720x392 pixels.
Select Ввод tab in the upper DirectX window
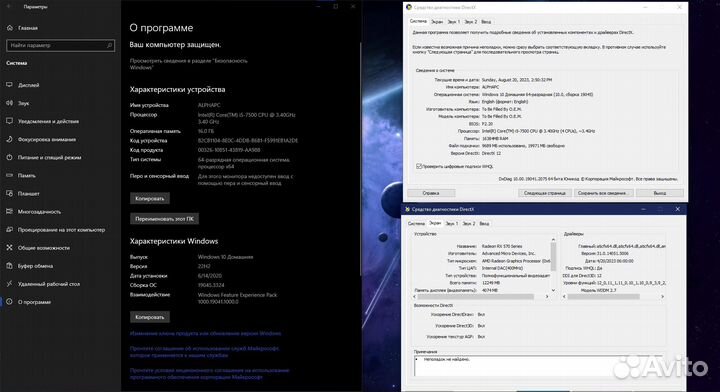(486, 22)
